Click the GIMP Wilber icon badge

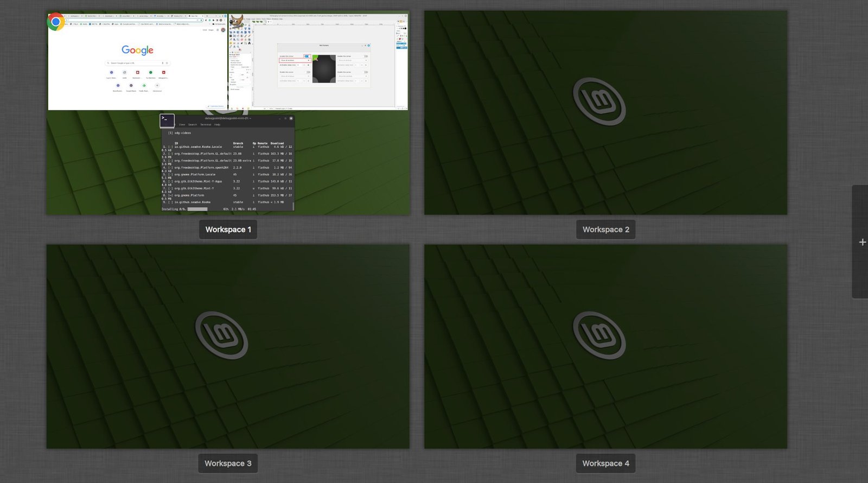237,21
